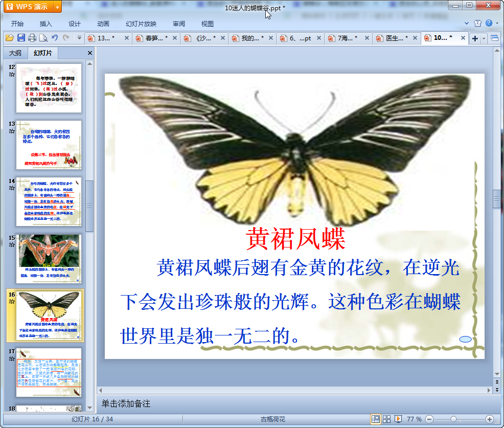This screenshot has height=428, width=504.
Task: Click the zoom slider handle
Action: (x=453, y=419)
